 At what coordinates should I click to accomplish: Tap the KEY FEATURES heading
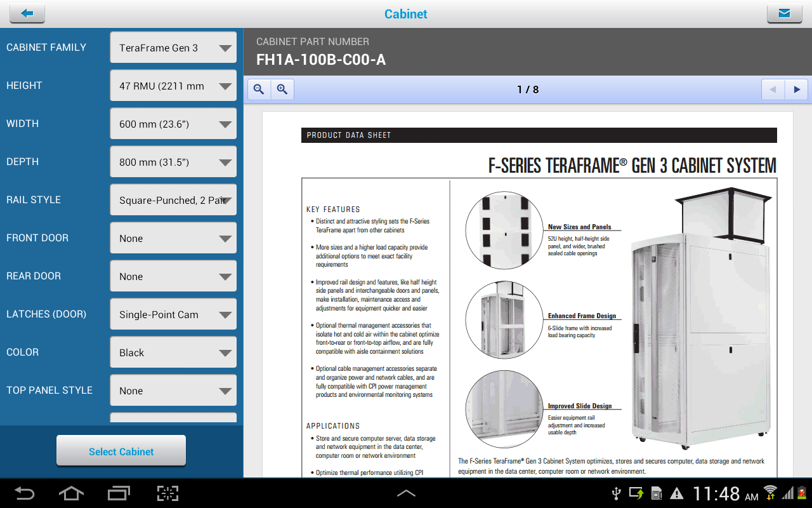point(333,209)
